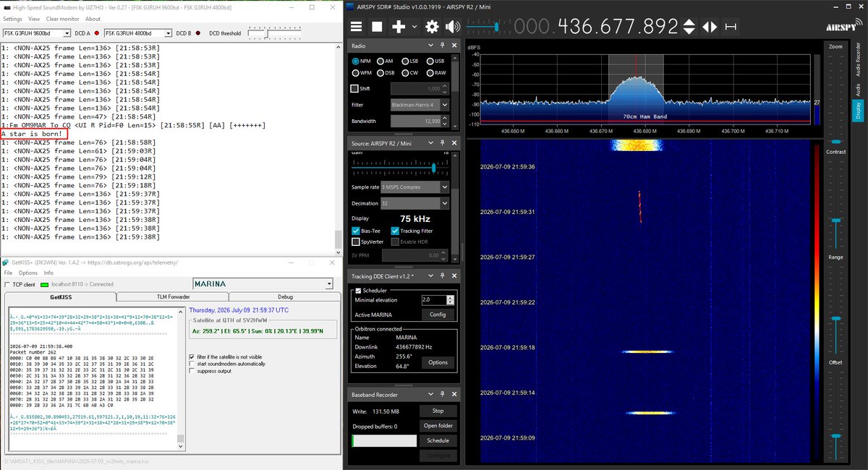This screenshot has height=470, width=868.
Task: Open channel A modem dropdown (FSK G3RUH 9600bd)
Action: [36, 33]
